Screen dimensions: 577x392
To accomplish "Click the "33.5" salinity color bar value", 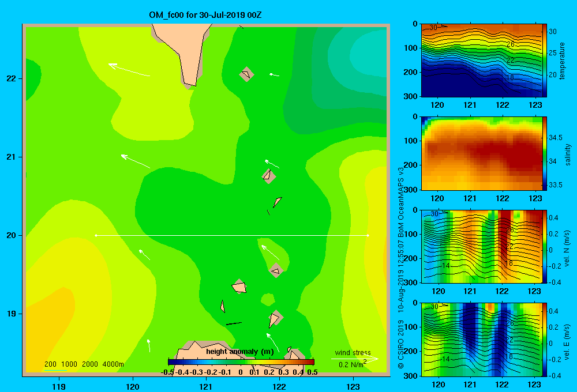I will coord(556,185).
